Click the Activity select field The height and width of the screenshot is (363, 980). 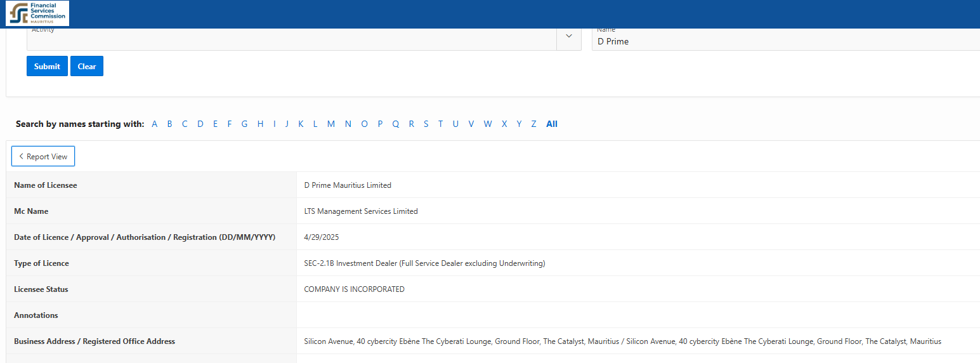[292, 39]
